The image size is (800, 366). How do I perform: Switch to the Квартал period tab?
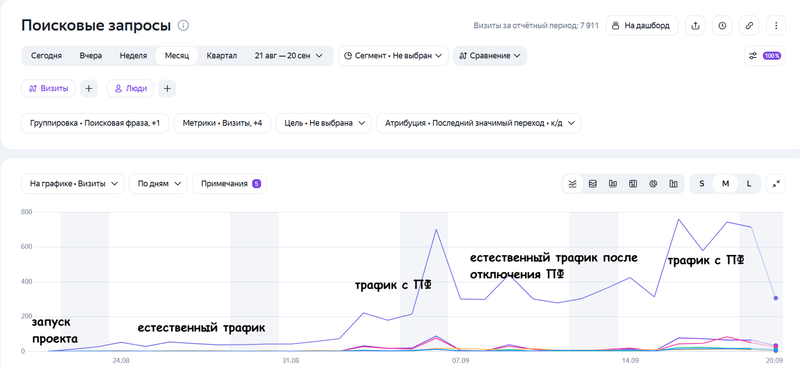[x=221, y=56]
